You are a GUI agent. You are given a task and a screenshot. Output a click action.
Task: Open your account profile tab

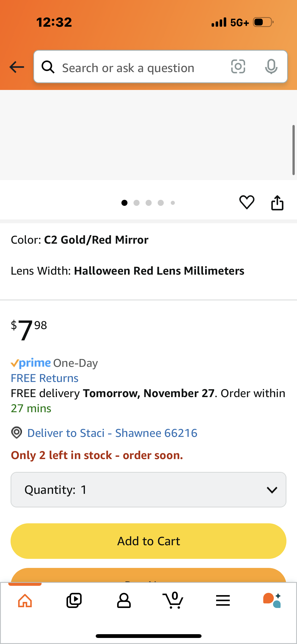click(124, 600)
